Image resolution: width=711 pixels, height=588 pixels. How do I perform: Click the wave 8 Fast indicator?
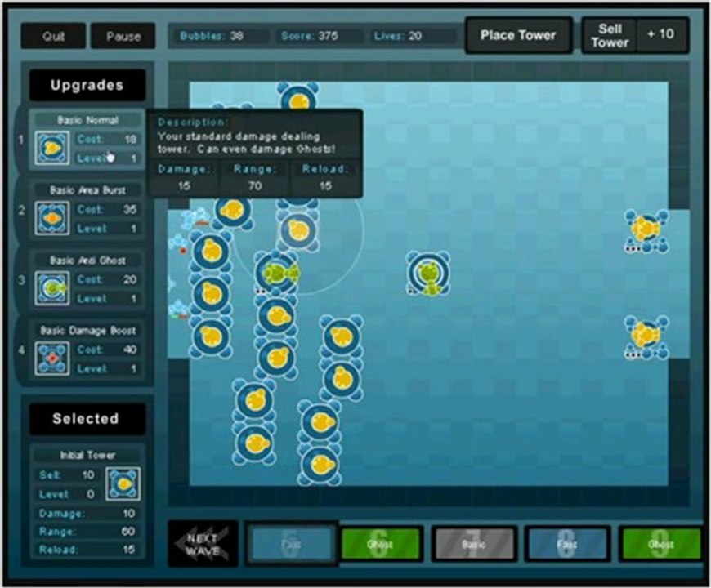pos(567,543)
